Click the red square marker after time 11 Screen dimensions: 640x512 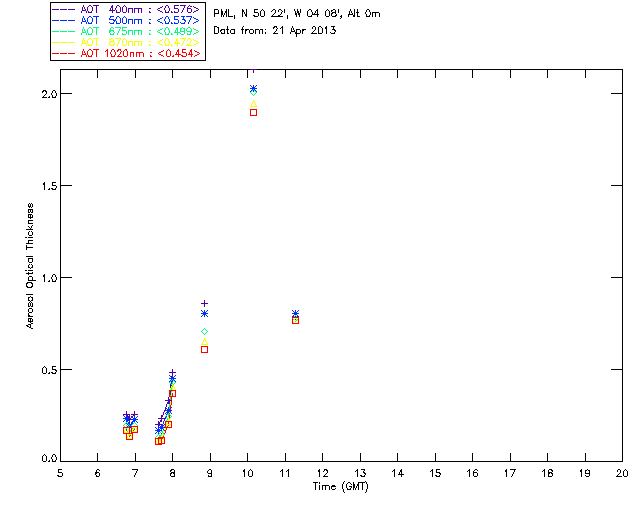pos(296,321)
